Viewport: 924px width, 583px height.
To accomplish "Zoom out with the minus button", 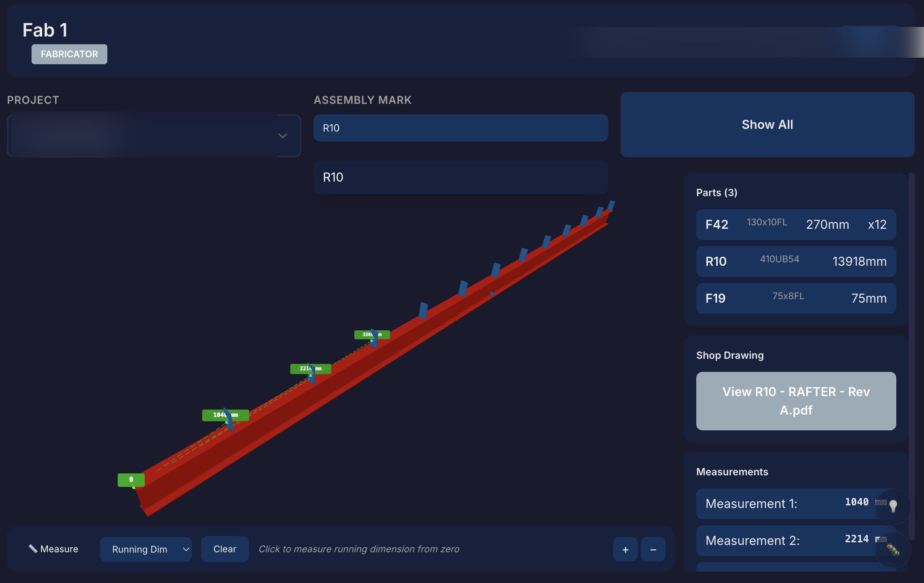I will 653,550.
